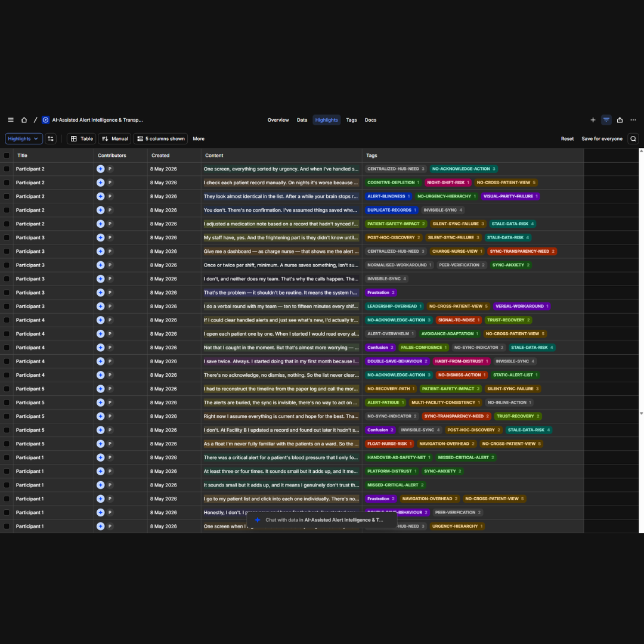The width and height of the screenshot is (644, 644).
Task: Open highlight 'At least three or four times'
Action: tap(281, 471)
